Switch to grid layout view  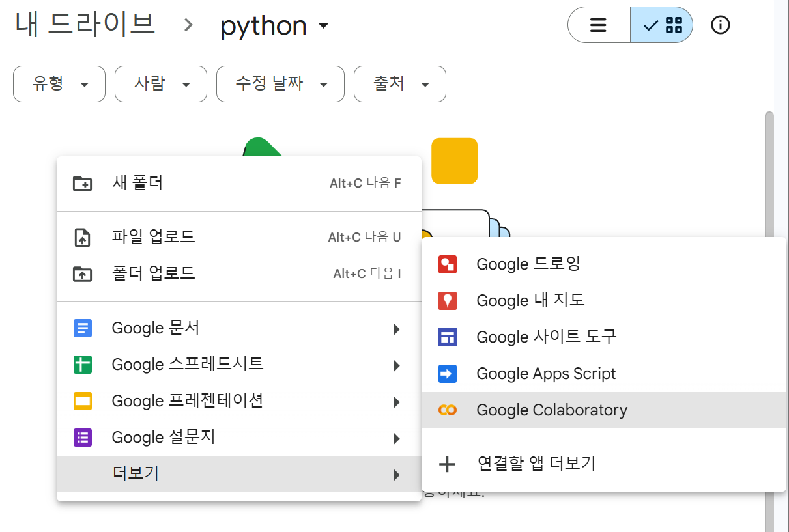pyautogui.click(x=662, y=25)
